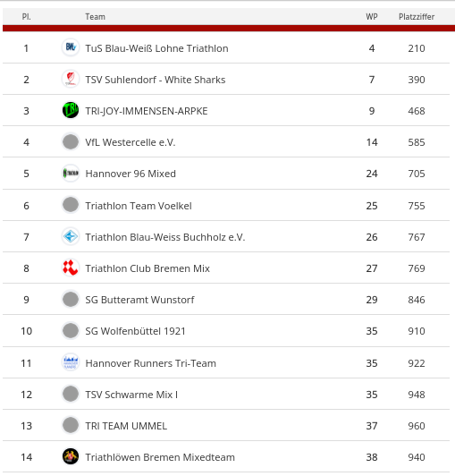Open the Triathlon Team Voelkel team name

tap(139, 206)
